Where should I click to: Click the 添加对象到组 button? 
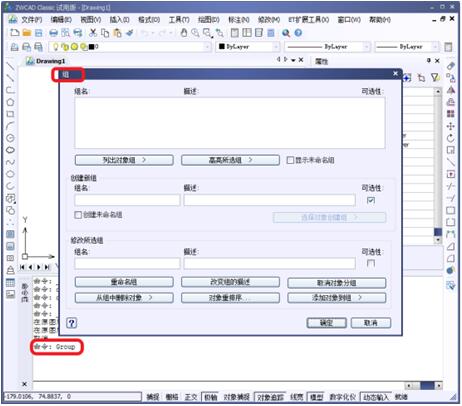coord(337,298)
